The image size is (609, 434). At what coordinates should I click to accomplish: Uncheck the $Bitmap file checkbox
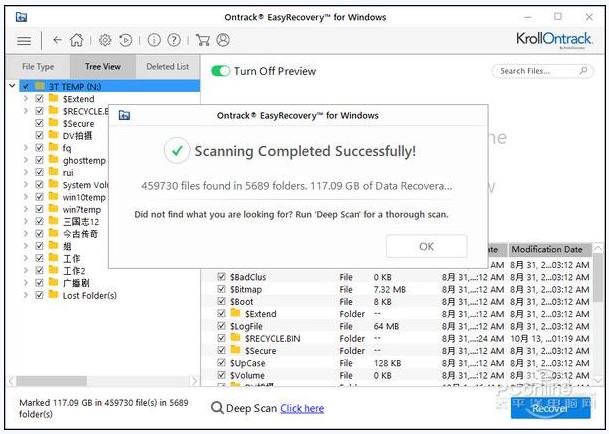point(221,289)
